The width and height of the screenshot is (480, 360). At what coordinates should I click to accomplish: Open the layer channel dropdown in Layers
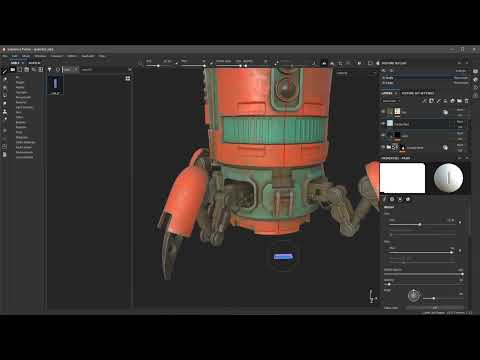[391, 101]
